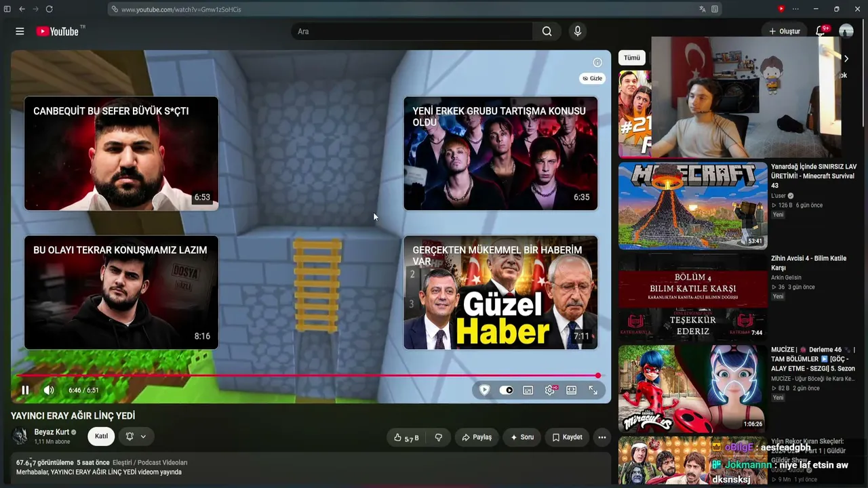The width and height of the screenshot is (868, 488).
Task: Open the YouTube guide hamburger menu
Action: 20,31
